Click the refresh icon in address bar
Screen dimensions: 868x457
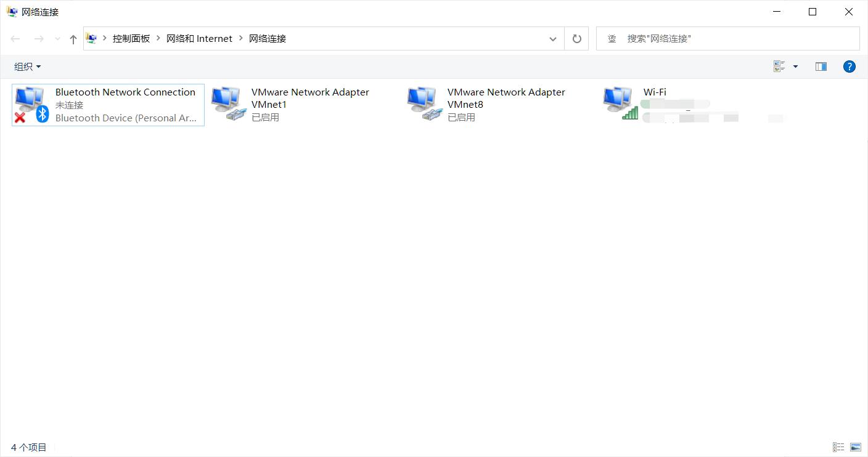[x=576, y=38]
